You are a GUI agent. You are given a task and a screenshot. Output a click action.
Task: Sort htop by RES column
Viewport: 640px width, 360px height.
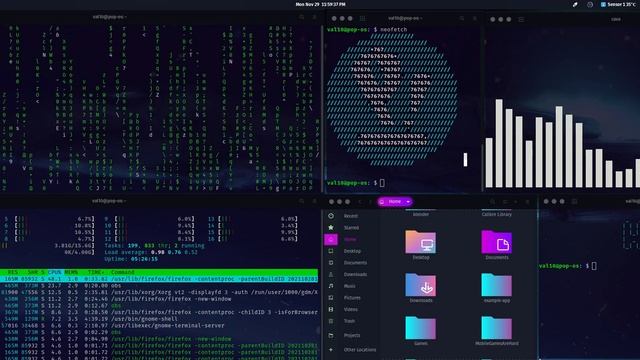pyautogui.click(x=13, y=272)
